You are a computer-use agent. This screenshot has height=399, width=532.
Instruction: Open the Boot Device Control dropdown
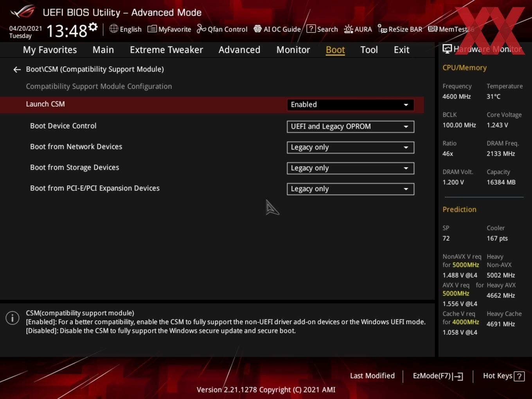[x=350, y=127]
